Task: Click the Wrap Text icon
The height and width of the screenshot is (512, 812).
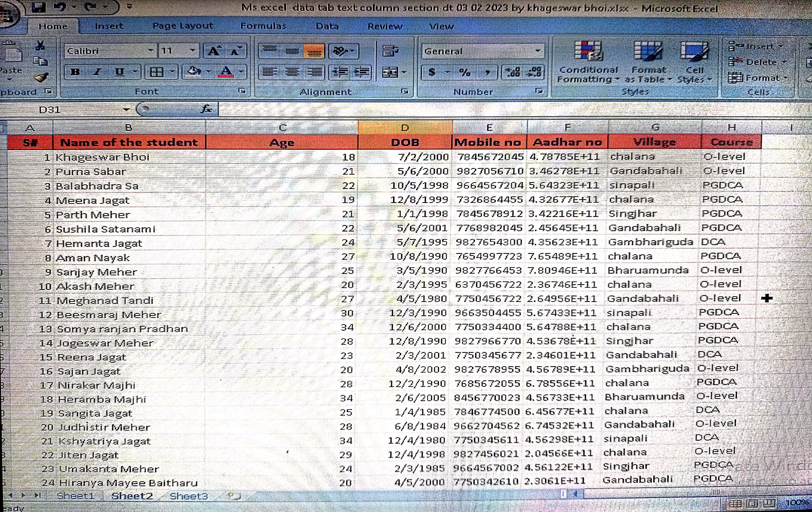Action: tap(390, 51)
